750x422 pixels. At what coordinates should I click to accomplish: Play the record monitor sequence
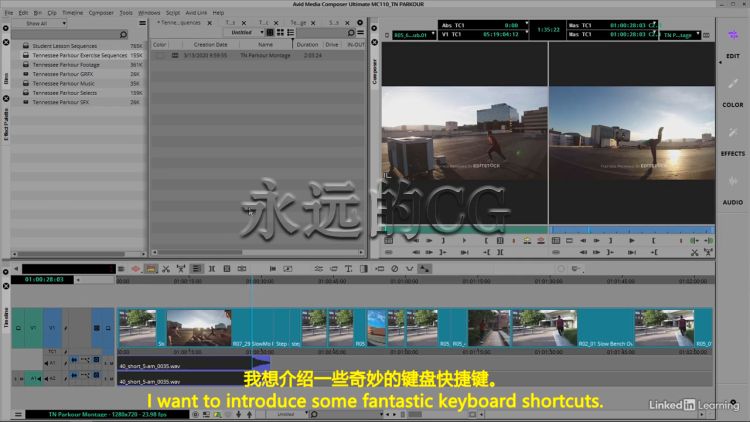[632, 241]
